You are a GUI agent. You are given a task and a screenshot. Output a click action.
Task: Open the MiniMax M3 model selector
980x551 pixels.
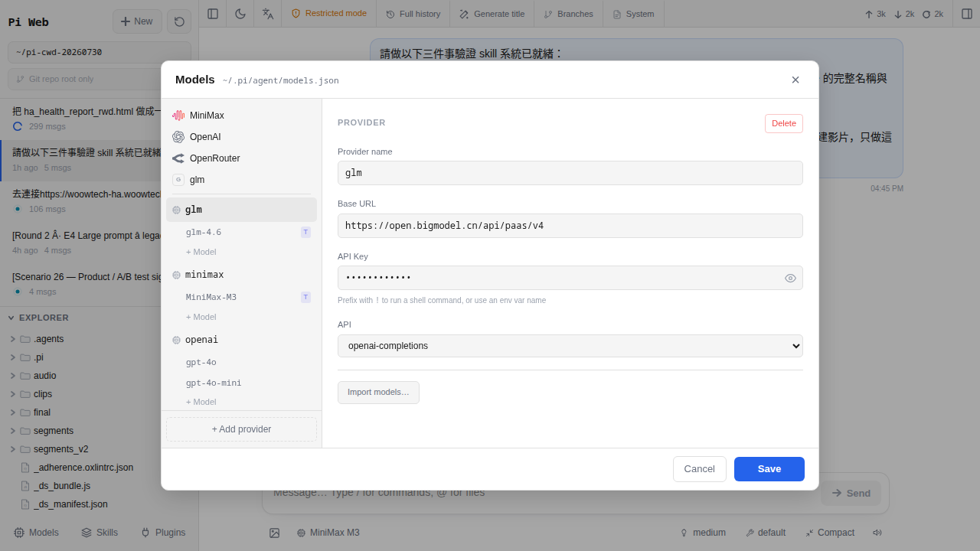coord(328,533)
